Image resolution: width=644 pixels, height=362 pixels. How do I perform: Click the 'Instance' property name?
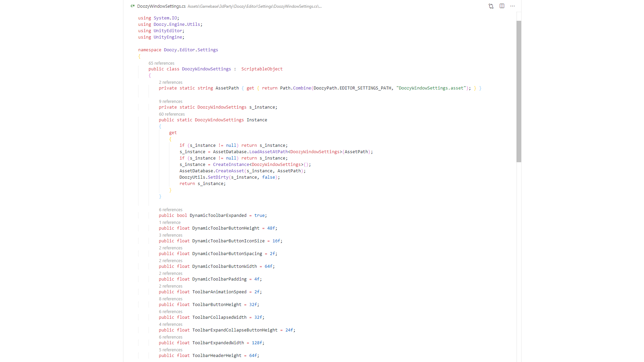[x=257, y=120]
